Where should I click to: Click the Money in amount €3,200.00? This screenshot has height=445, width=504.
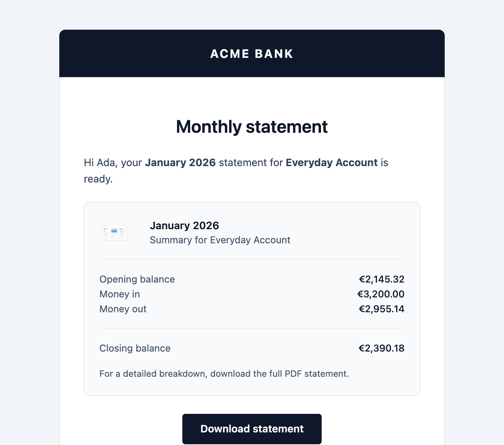381,294
